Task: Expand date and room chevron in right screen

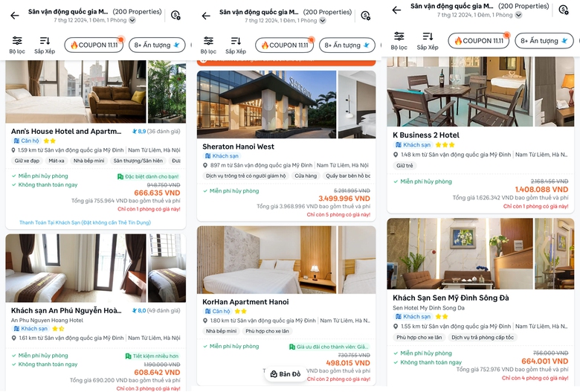Action: pyautogui.click(x=518, y=15)
